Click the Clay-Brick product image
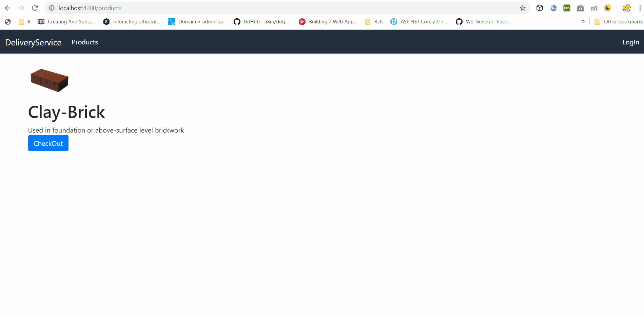Viewport: 644px width, 317px height. (49, 80)
